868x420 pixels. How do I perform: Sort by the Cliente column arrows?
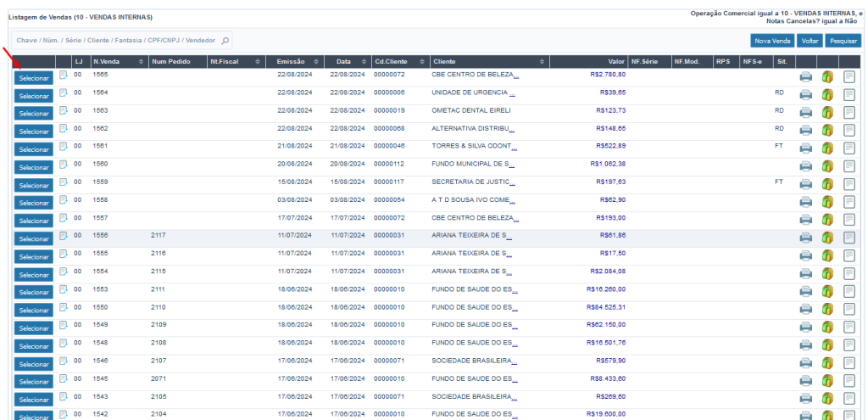(x=542, y=62)
